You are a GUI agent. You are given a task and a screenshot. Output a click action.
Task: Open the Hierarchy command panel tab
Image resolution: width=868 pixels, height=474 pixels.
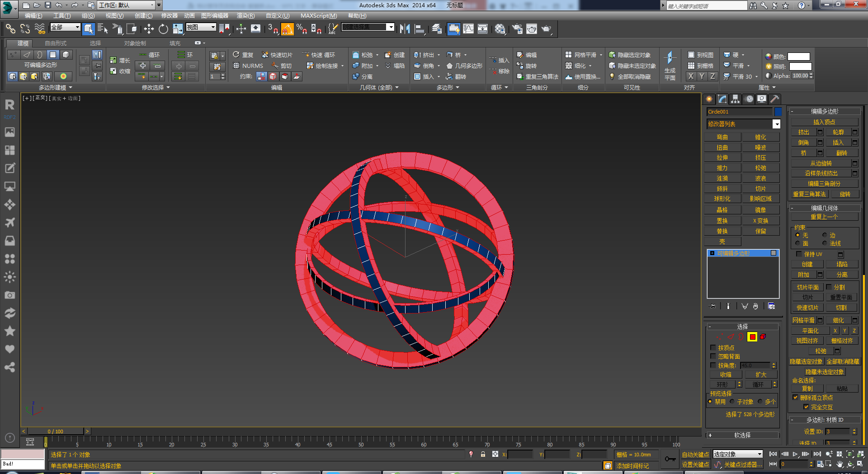[736, 99]
